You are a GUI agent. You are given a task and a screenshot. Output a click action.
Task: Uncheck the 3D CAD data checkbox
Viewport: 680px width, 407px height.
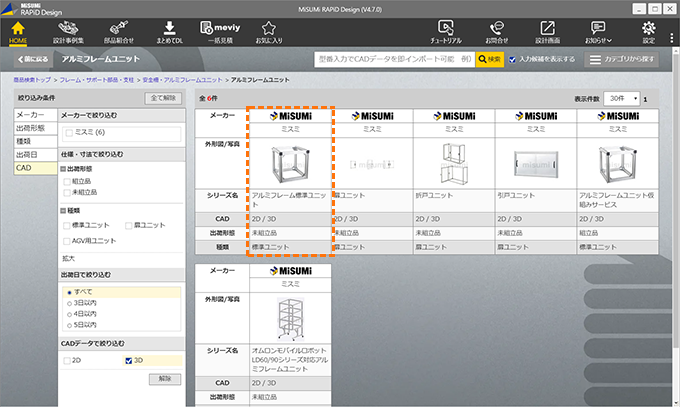tap(127, 360)
